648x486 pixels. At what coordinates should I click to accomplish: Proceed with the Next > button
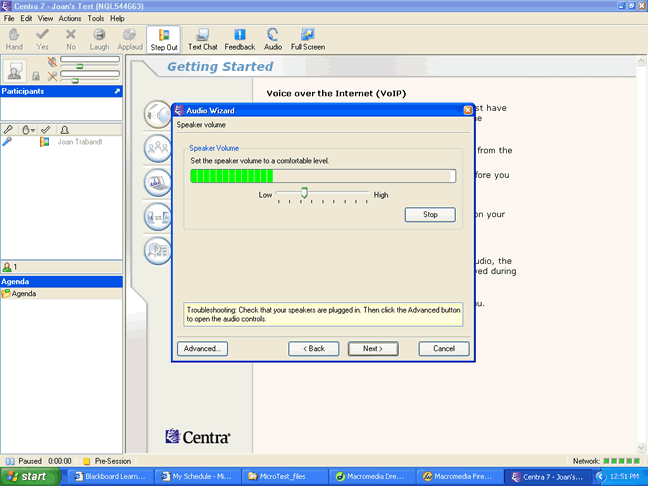pos(373,348)
